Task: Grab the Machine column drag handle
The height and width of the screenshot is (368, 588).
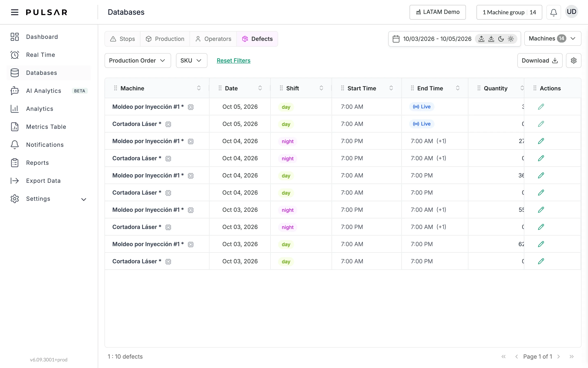Action: tap(115, 88)
